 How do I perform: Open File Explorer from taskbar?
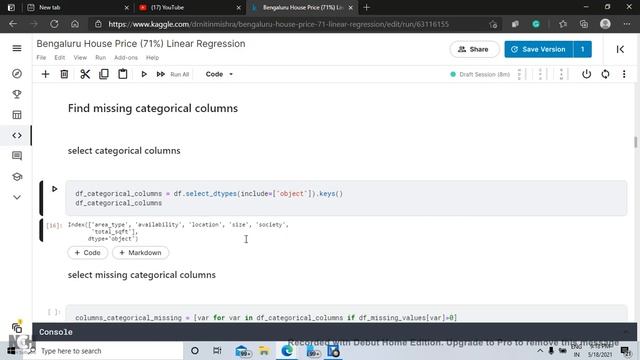point(264,351)
